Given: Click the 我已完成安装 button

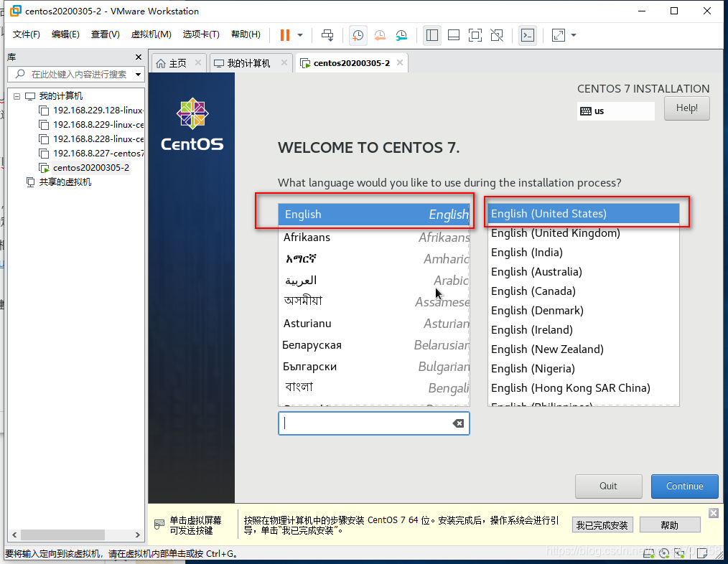Looking at the screenshot, I should pyautogui.click(x=602, y=525).
